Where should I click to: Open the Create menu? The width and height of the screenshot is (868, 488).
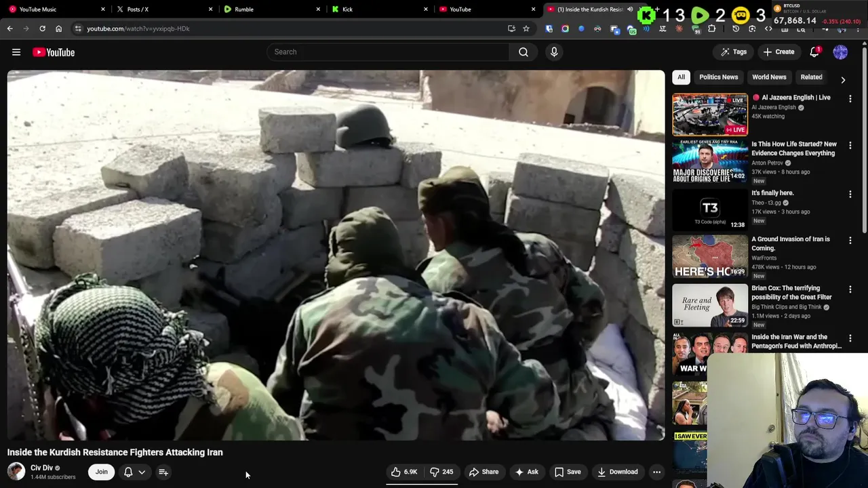point(778,52)
